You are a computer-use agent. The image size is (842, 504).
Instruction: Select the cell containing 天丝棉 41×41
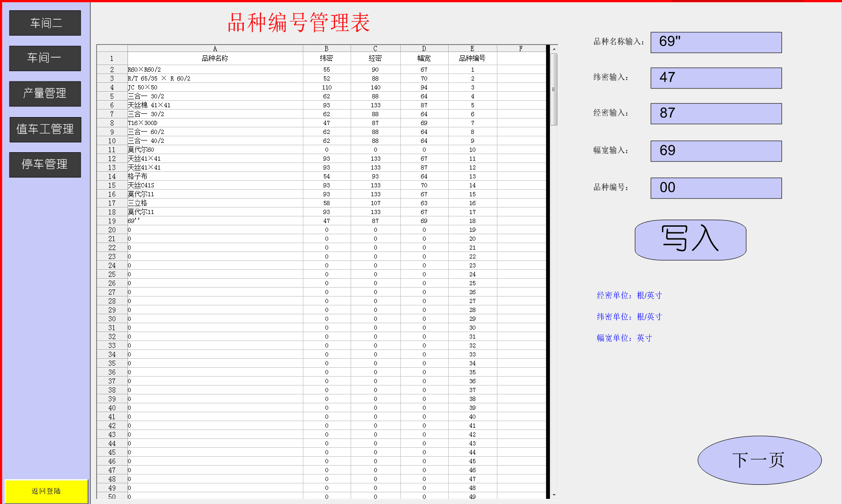(215, 105)
